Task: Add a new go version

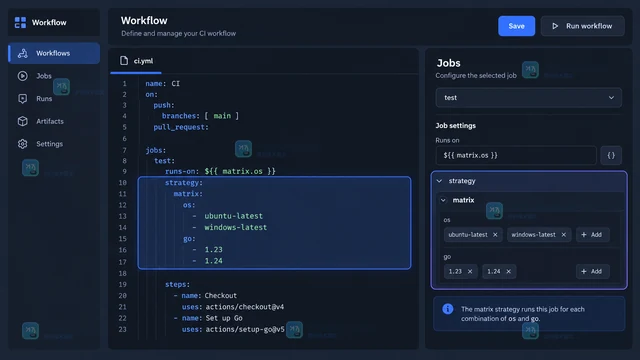Action: (593, 271)
